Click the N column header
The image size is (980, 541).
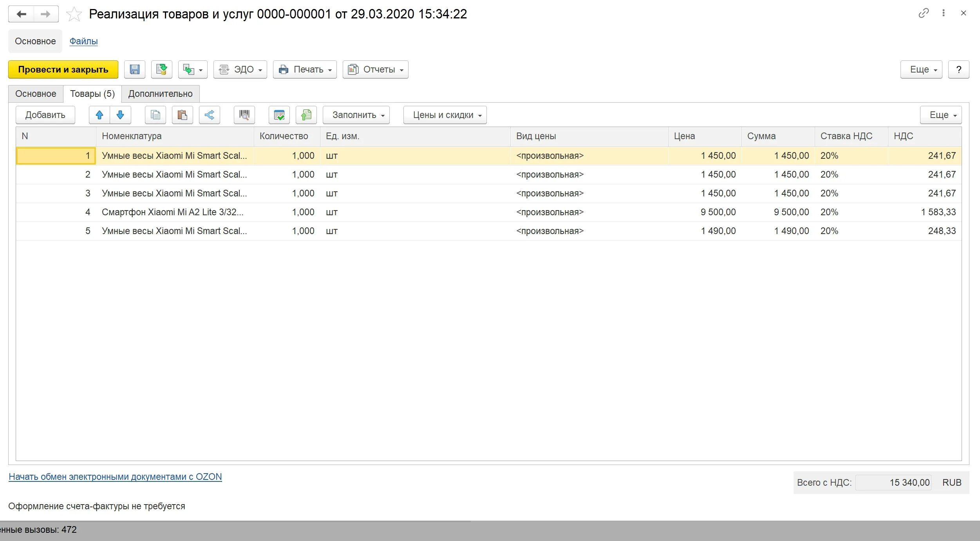(x=56, y=136)
